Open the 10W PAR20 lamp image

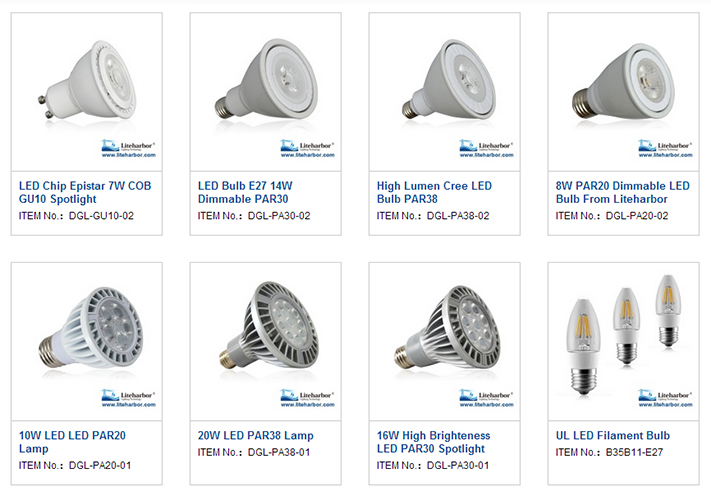pos(87,341)
